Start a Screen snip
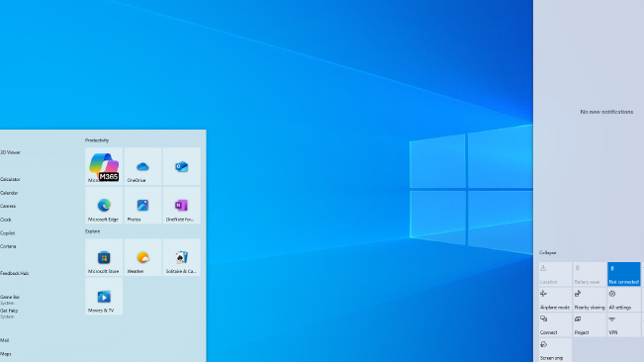 tap(555, 350)
